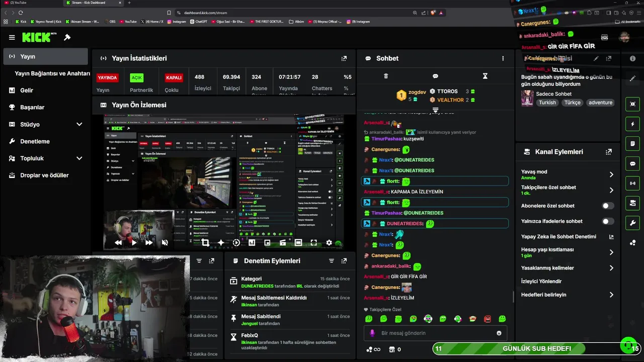
Task: Open Yayın Bağlantısı ve Anahtarı page
Action: pos(52,73)
